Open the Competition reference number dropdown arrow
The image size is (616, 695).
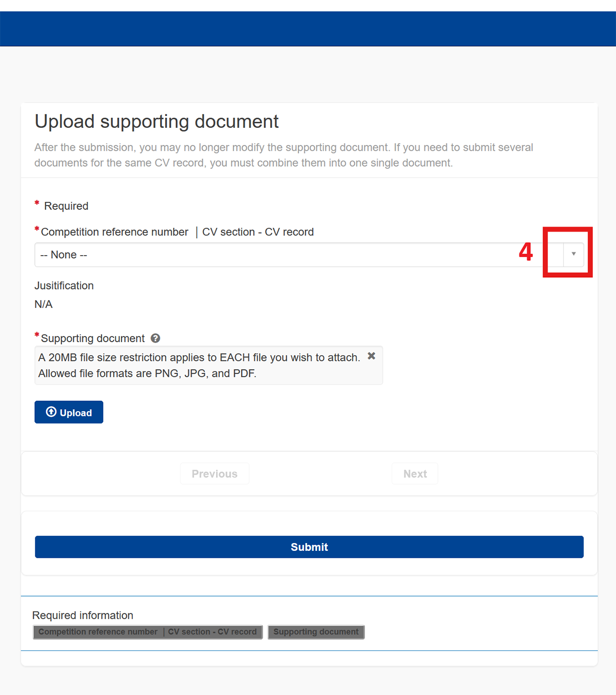[573, 254]
